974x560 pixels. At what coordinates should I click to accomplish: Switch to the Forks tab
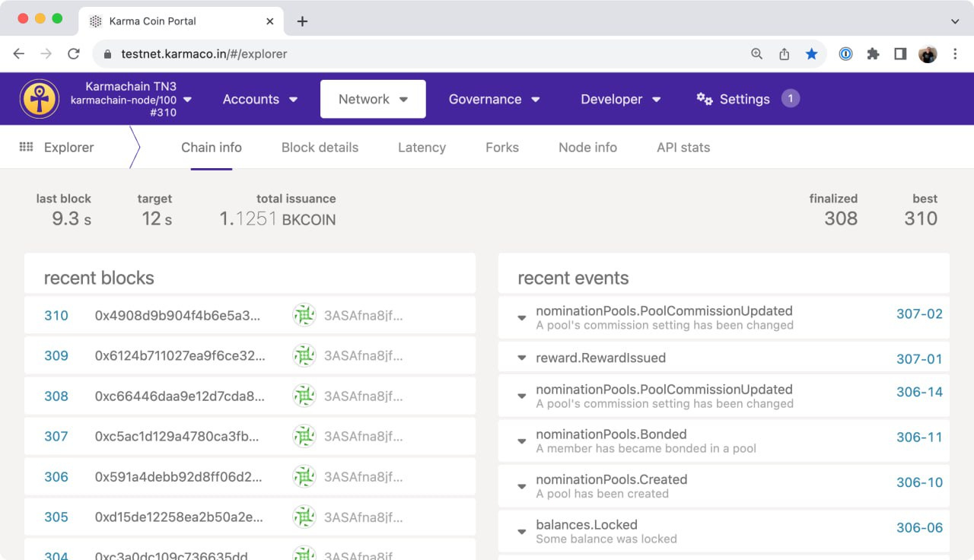click(x=502, y=148)
